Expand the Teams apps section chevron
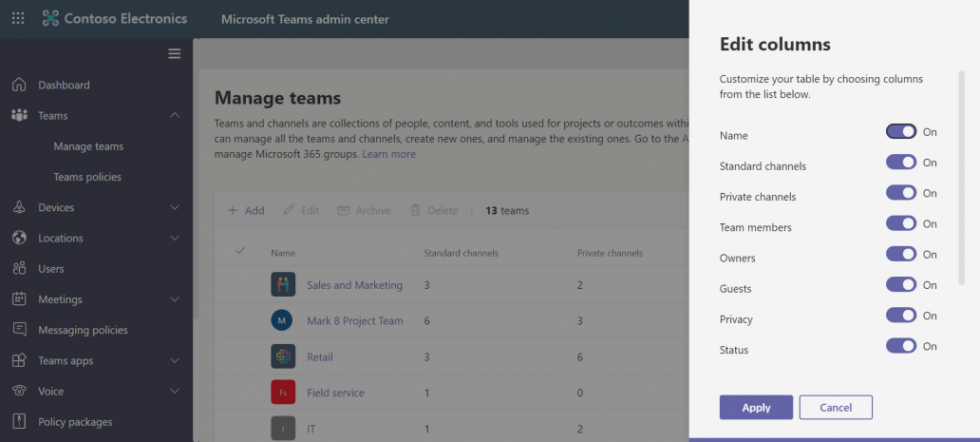Screen dimensions: 980x442 175,360
